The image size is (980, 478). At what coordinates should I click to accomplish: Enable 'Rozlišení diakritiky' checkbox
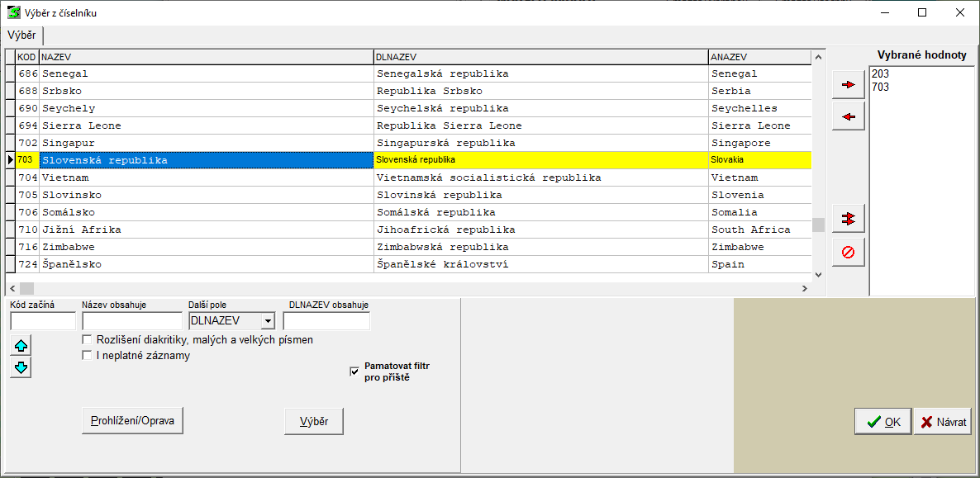(87, 339)
